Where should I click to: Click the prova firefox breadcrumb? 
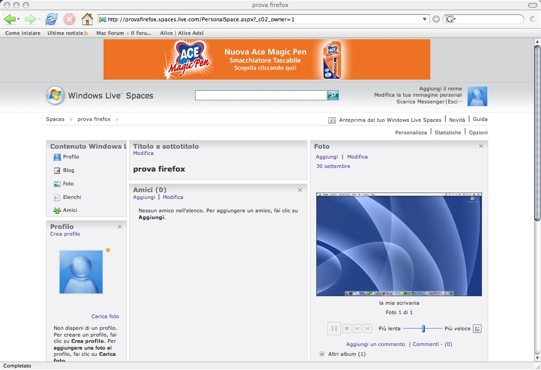click(94, 119)
